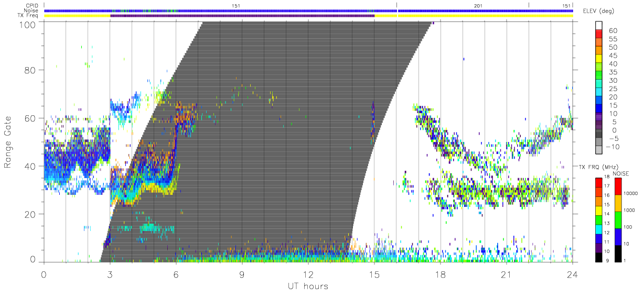Click the "55" value on the ELEV color scale
The image size is (644, 297).
[613, 39]
